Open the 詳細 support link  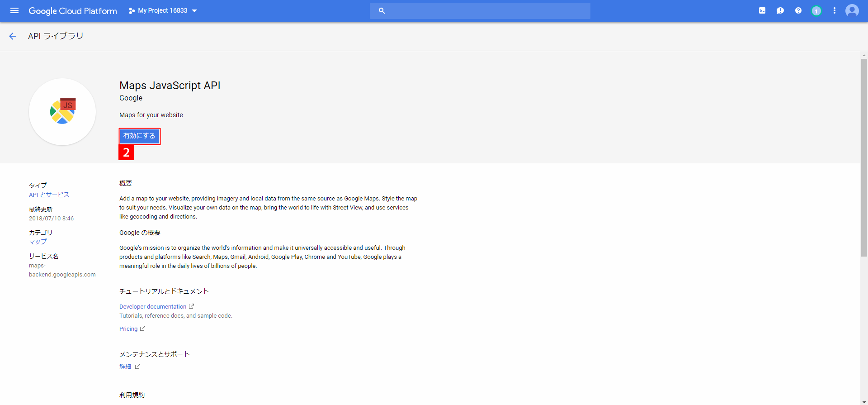tap(125, 367)
